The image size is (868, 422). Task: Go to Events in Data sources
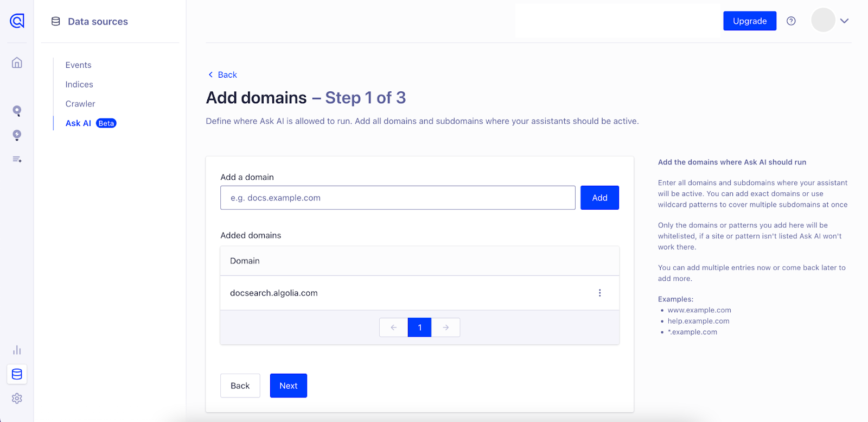78,65
